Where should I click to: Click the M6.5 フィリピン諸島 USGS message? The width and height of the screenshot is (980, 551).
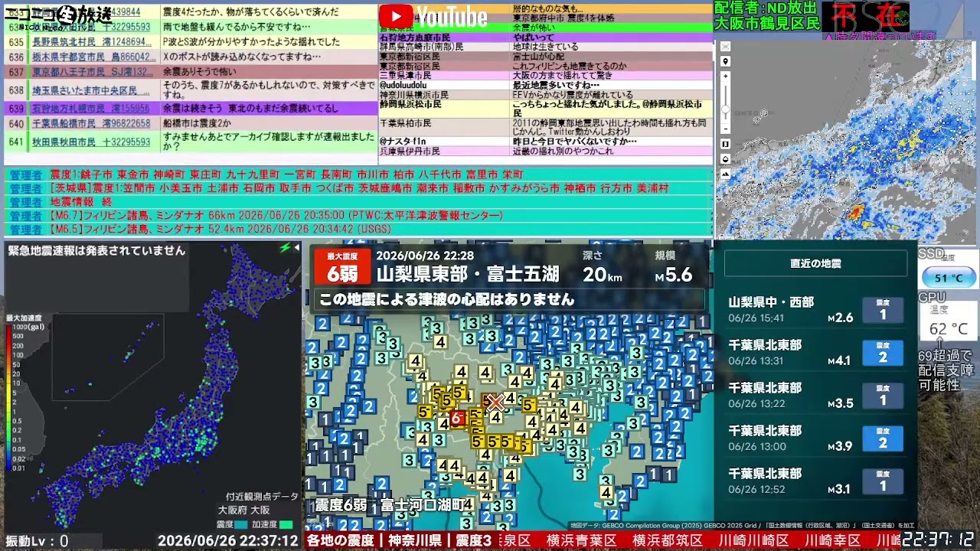(x=220, y=229)
